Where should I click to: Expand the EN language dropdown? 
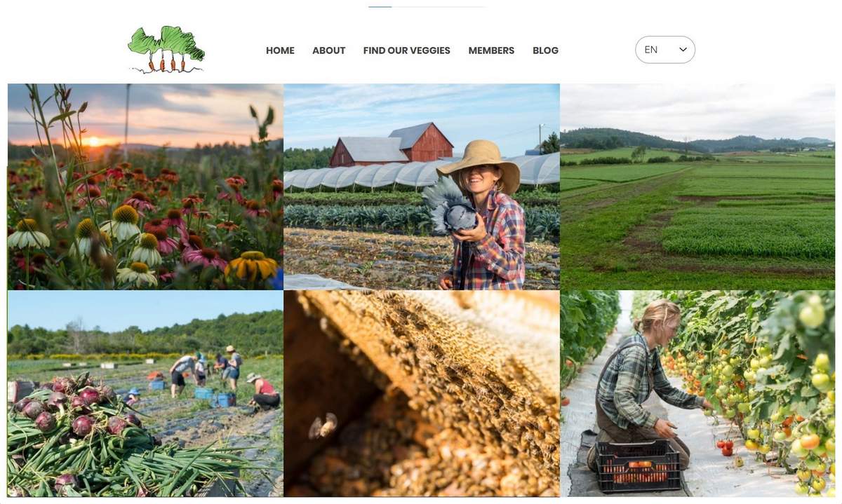coord(665,50)
